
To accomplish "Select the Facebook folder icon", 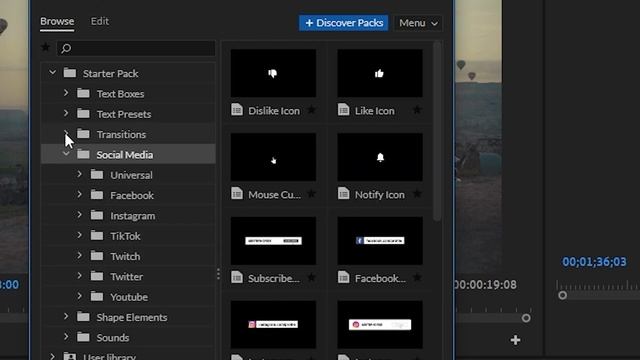I will pos(97,195).
